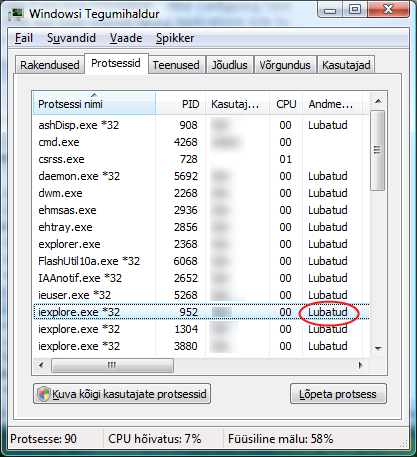Image resolution: width=417 pixels, height=457 pixels.
Task: Click the vertical scrollbar up arrow
Action: point(378,101)
